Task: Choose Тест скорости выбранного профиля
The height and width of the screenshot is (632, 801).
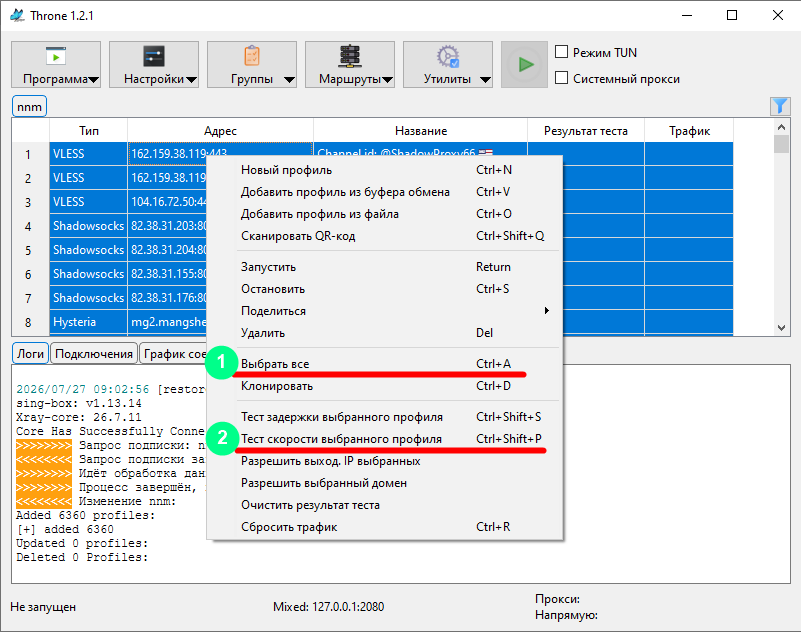Action: [384, 439]
